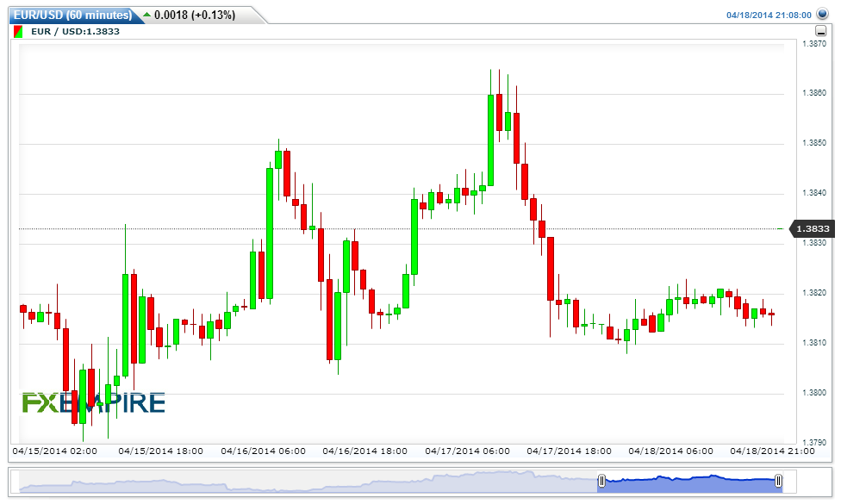The width and height of the screenshot is (841, 504).
Task: Click the 04/17/2014 18:00 time axis label
Action: point(569,451)
